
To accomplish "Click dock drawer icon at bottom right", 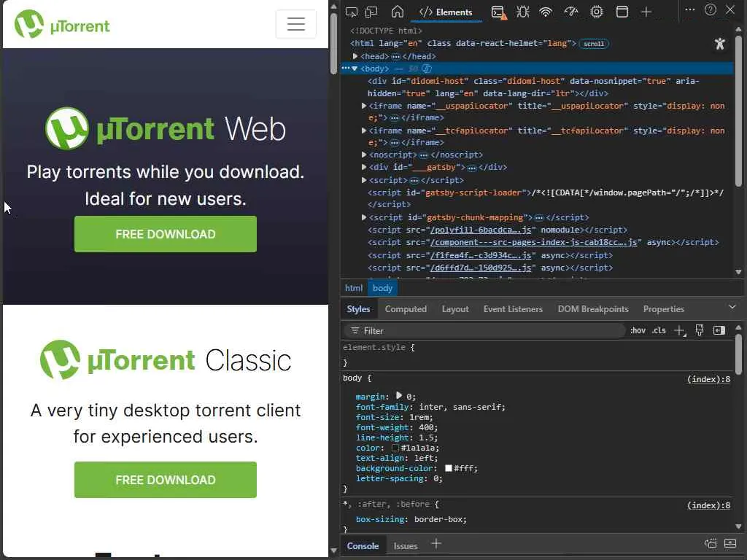I will [729, 543].
